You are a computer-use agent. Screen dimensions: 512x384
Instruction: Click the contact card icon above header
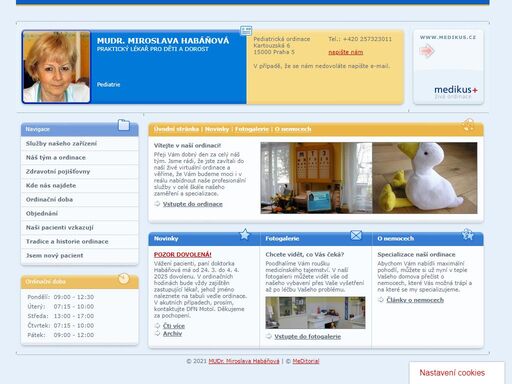pyautogui.click(x=246, y=31)
